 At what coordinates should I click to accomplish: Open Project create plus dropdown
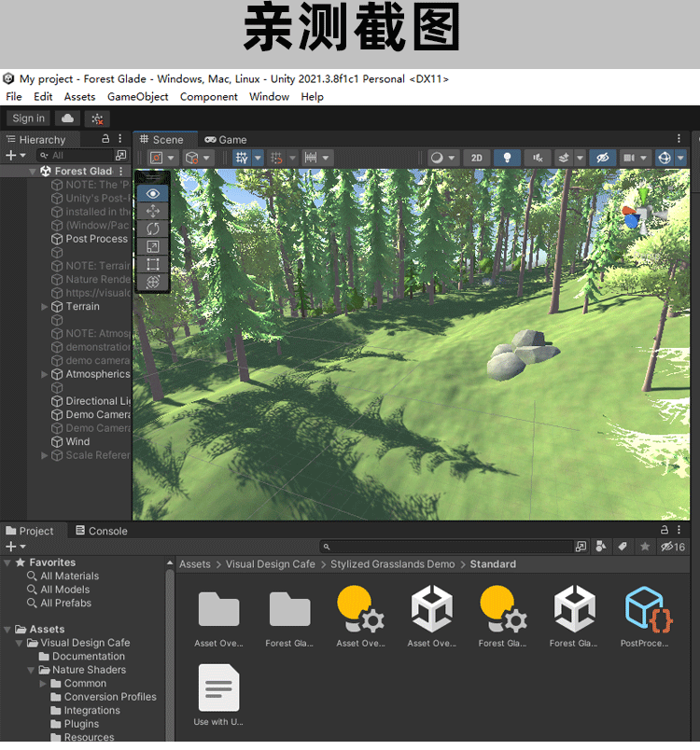[16, 547]
